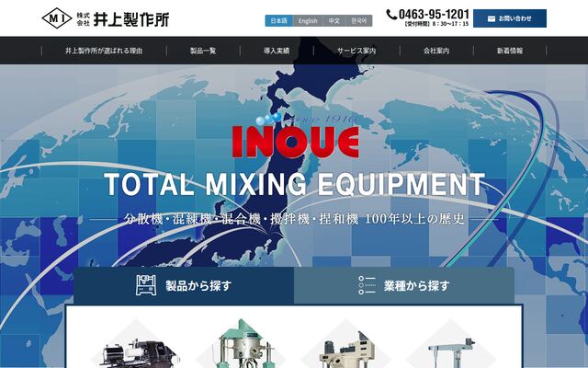Switch language to 中文
This screenshot has height=368, width=588.
coord(334,21)
